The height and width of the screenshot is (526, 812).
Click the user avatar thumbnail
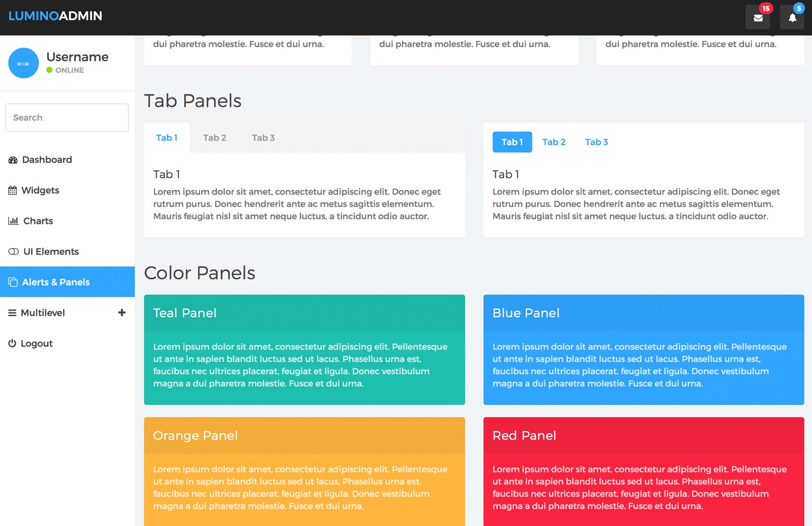(23, 63)
